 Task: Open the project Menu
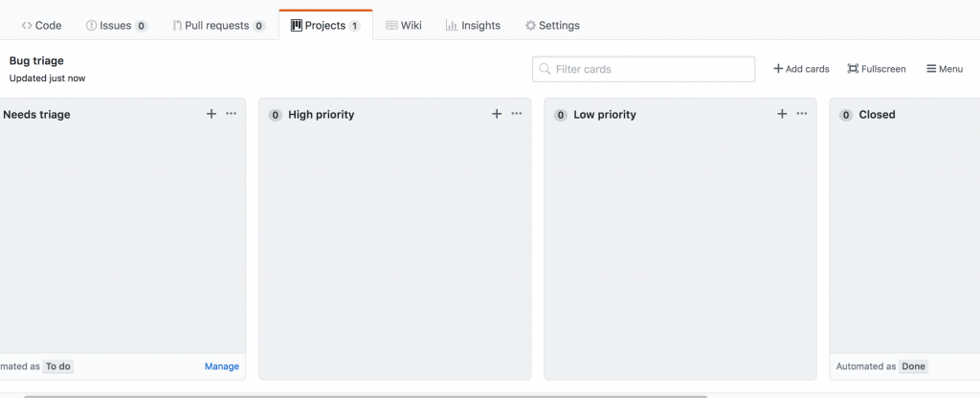[944, 69]
